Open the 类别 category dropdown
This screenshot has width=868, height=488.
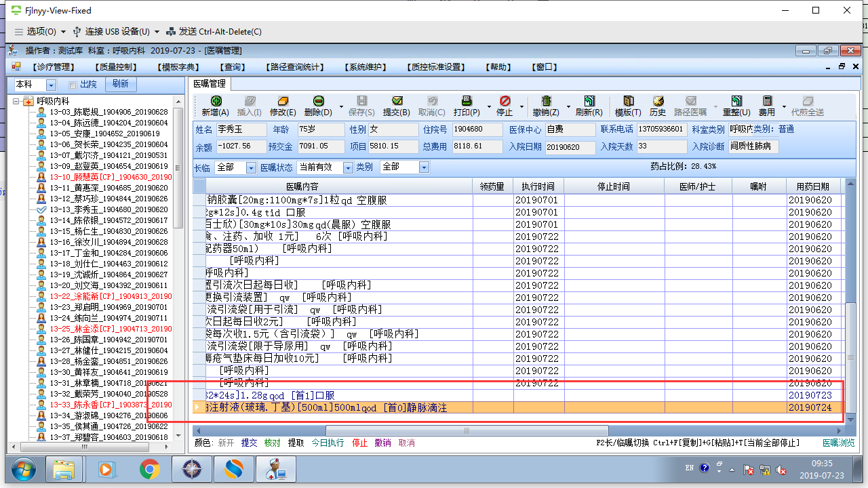click(x=424, y=167)
